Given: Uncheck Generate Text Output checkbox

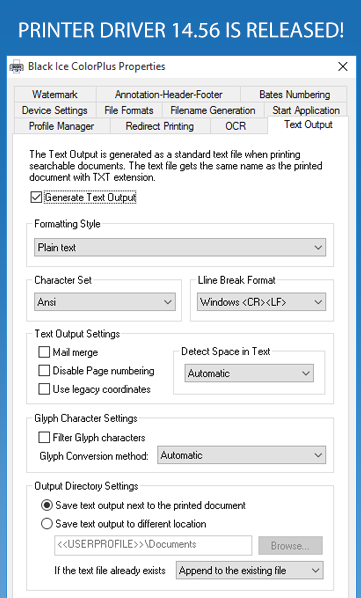Looking at the screenshot, I should (x=36, y=197).
